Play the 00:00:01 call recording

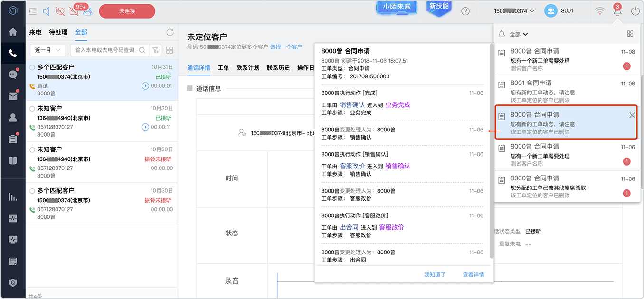145,86
